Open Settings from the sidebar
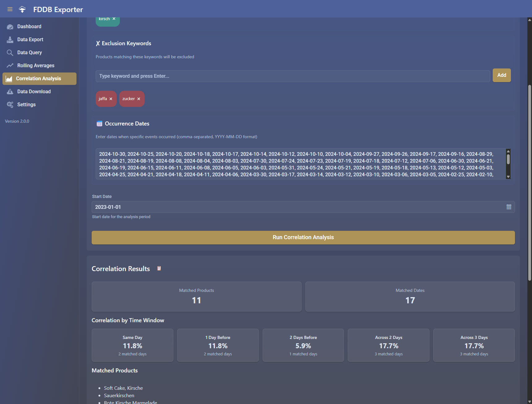Viewport: 532px width, 404px height. tap(26, 105)
